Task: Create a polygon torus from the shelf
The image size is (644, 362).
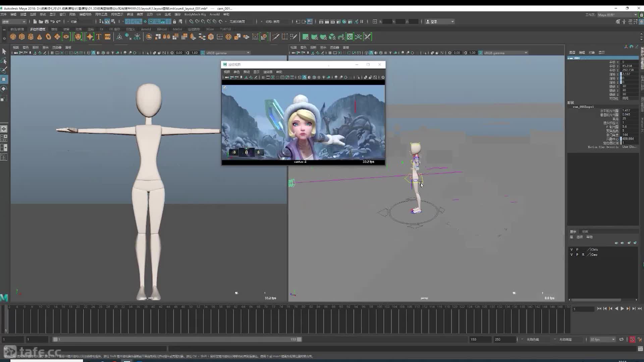Action: pyautogui.click(x=48, y=37)
